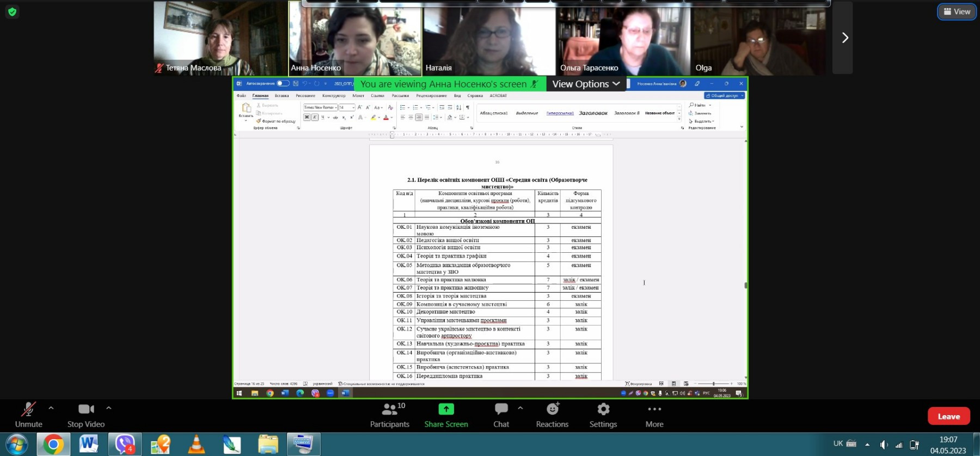Open Viber from the taskbar
This screenshot has height=456, width=980.
coord(125,445)
